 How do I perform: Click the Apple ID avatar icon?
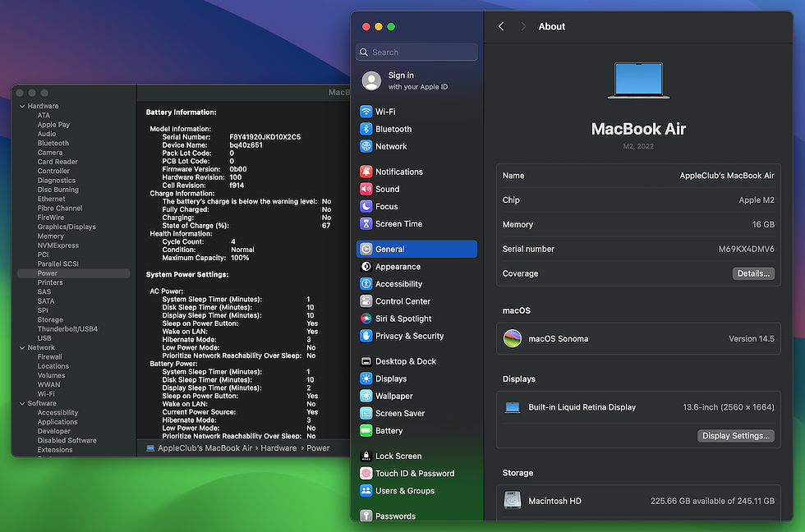(x=371, y=80)
